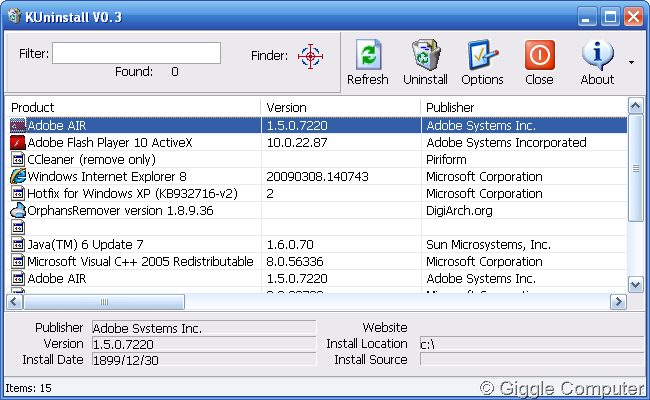
Task: Click icon of the unnamed blank row
Action: coord(17,228)
